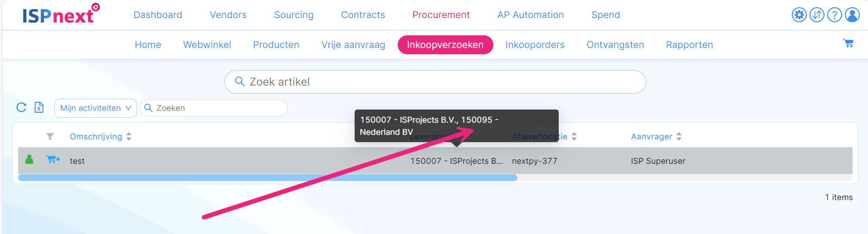
Task: Click the blue cart icon in test row
Action: [53, 159]
